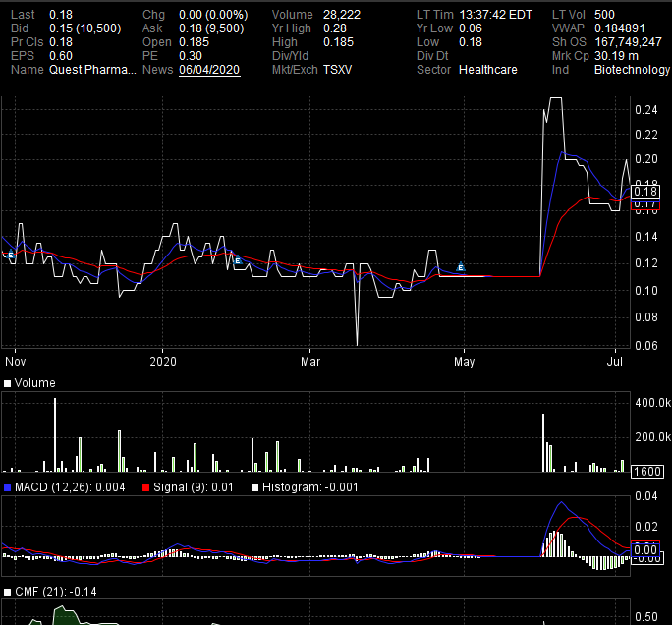Click the Healthcare sector value
The width and height of the screenshot is (672, 625).
(488, 70)
